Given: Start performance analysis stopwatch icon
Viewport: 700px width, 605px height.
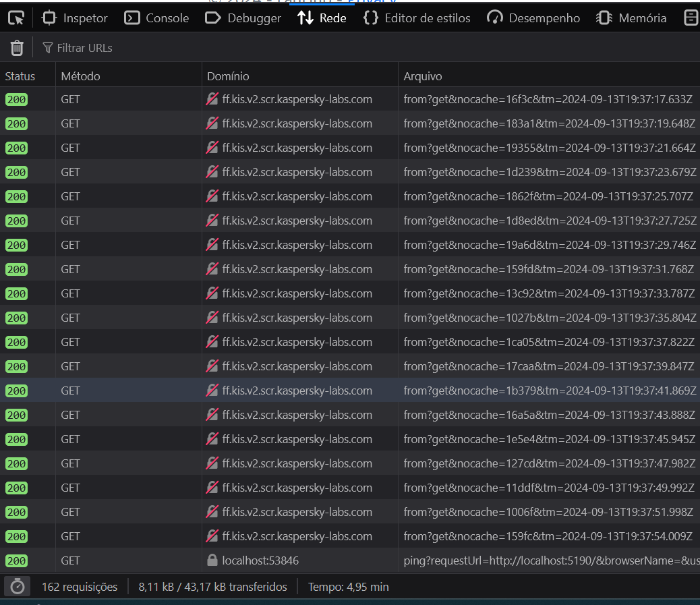Looking at the screenshot, I should coord(18,587).
